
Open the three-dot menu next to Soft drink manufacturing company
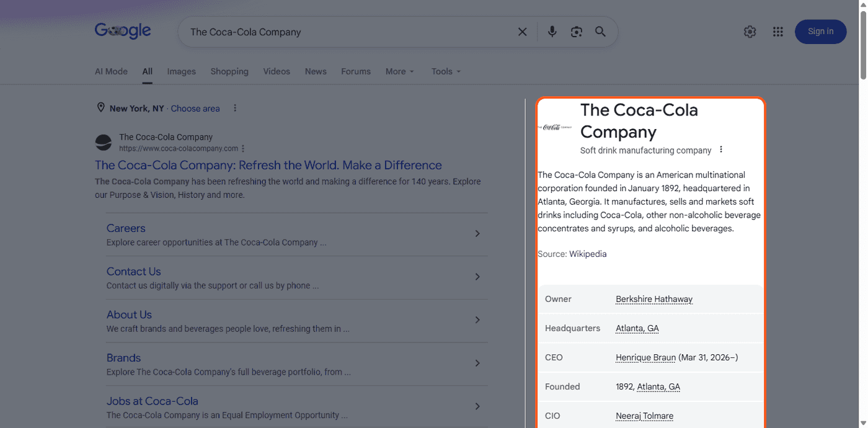pyautogui.click(x=721, y=149)
